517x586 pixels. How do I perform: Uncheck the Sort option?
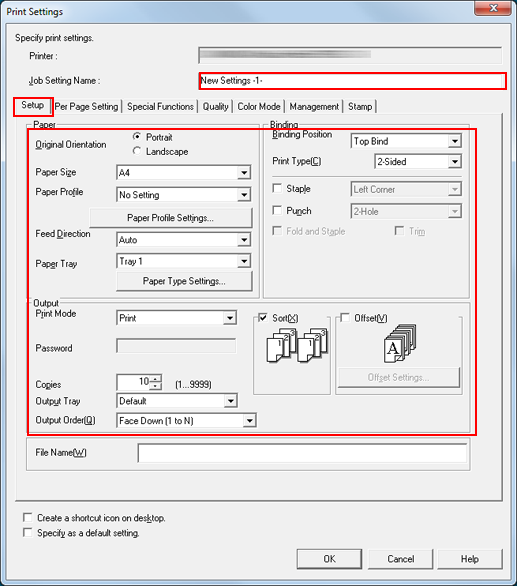[x=263, y=318]
